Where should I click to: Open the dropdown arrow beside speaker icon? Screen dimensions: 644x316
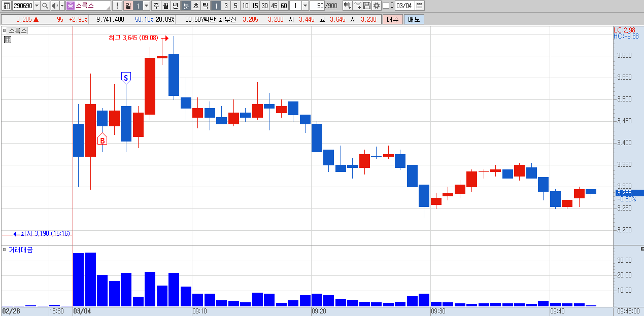point(62,6)
